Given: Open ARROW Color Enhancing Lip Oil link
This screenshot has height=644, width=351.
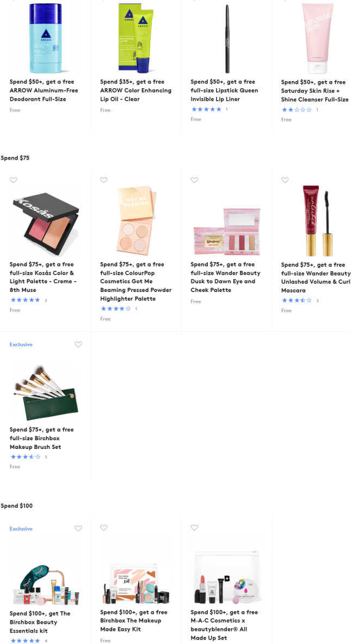Looking at the screenshot, I should point(136,90).
